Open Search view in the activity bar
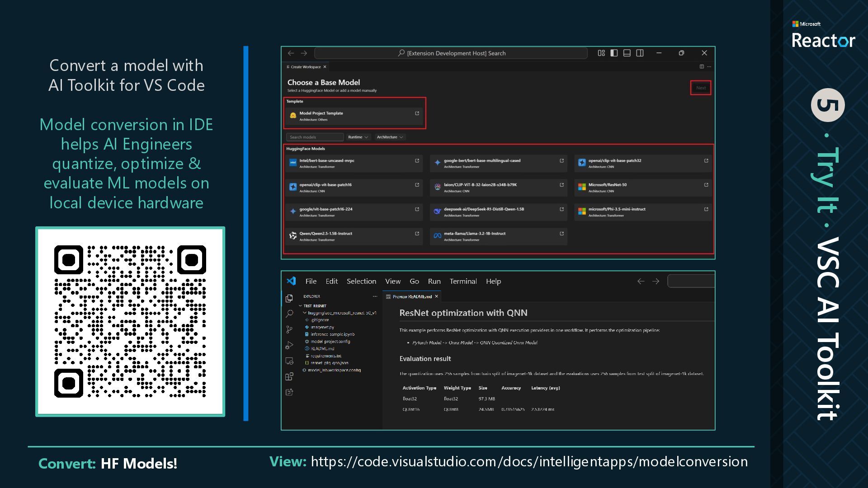 [289, 314]
